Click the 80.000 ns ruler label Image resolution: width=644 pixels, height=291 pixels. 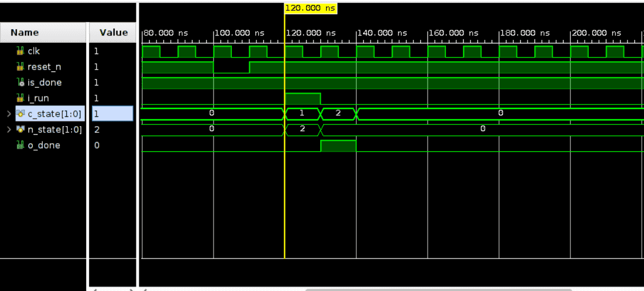click(x=166, y=33)
